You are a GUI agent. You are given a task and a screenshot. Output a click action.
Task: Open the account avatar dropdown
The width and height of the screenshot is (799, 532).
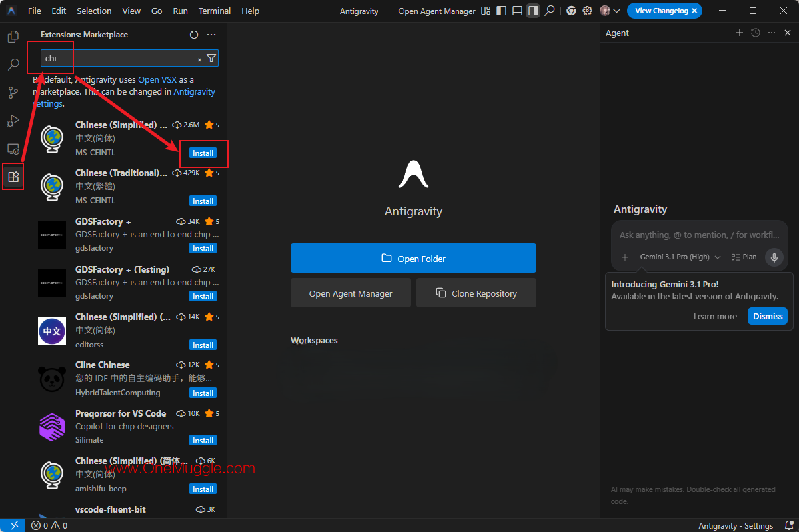[610, 11]
